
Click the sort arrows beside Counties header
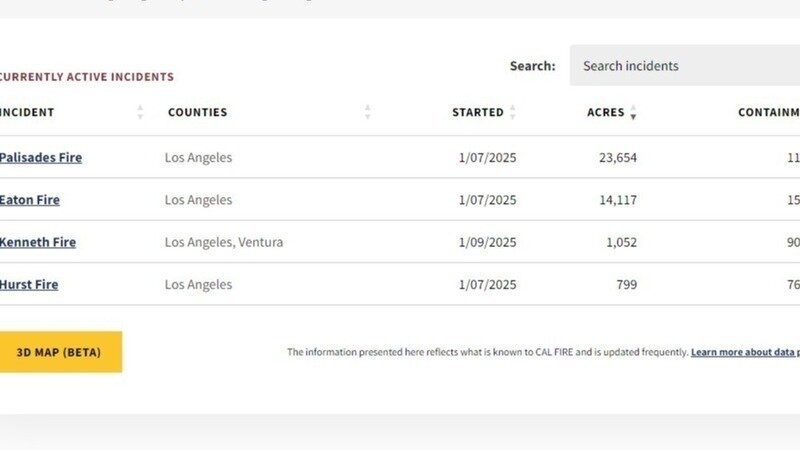368,113
